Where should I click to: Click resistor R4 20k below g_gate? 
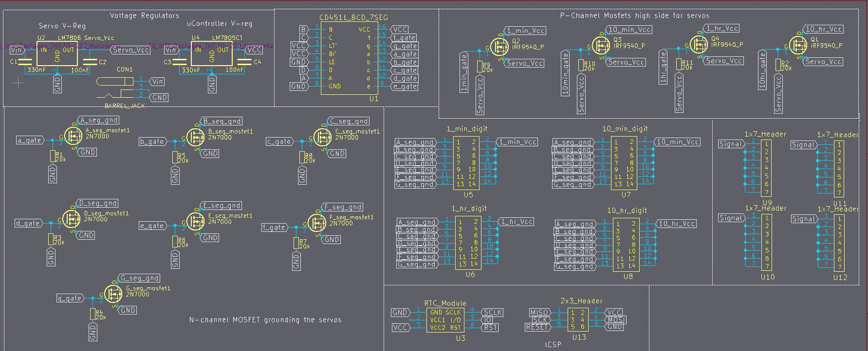[x=93, y=314]
